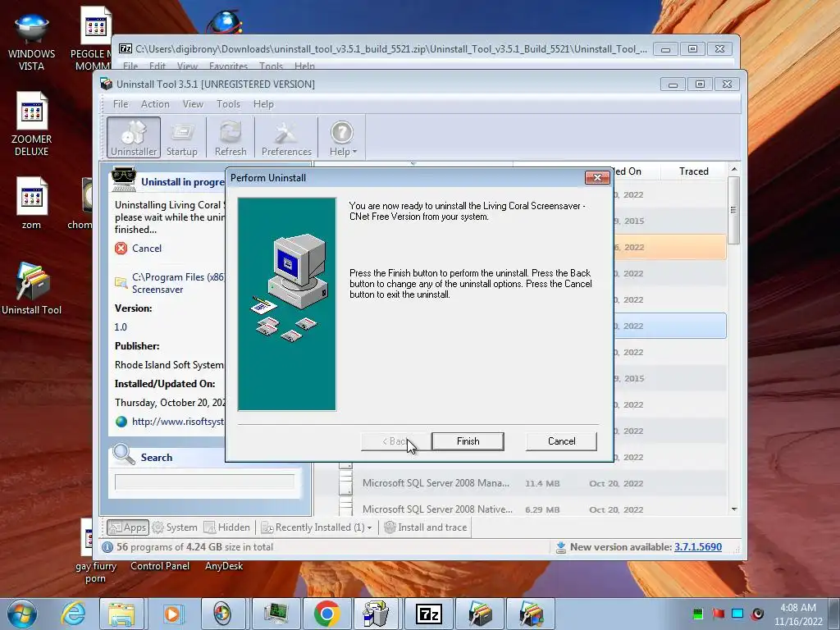This screenshot has width=840, height=630.
Task: Cancel the uninstall in progress in the left panel
Action: (x=146, y=248)
